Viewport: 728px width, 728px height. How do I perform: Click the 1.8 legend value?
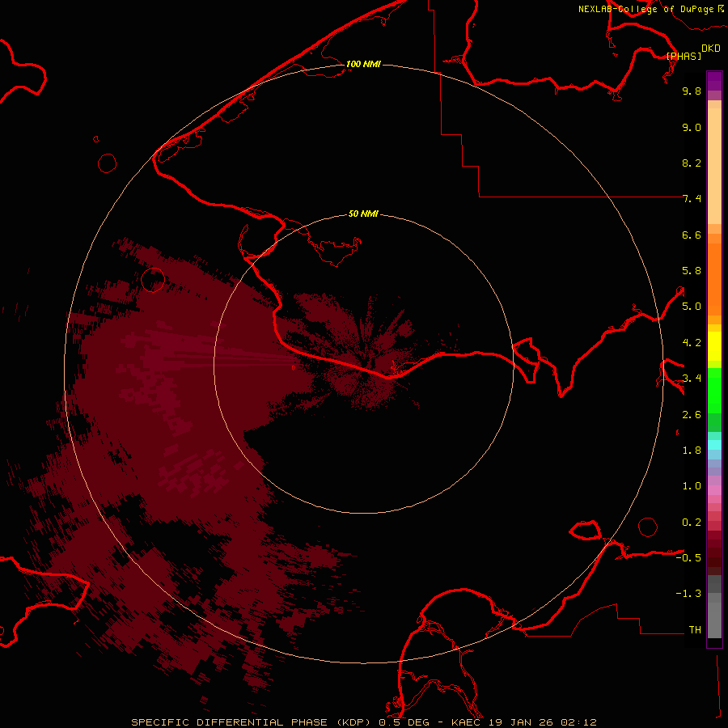pyautogui.click(x=692, y=451)
